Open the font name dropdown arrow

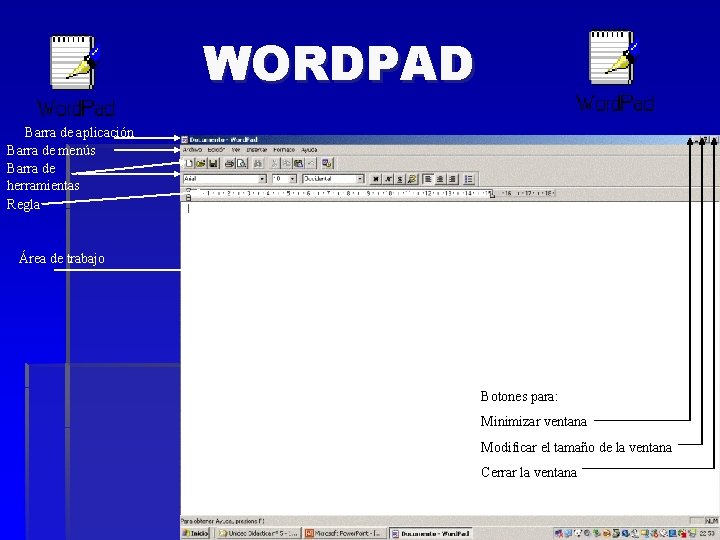[x=262, y=179]
